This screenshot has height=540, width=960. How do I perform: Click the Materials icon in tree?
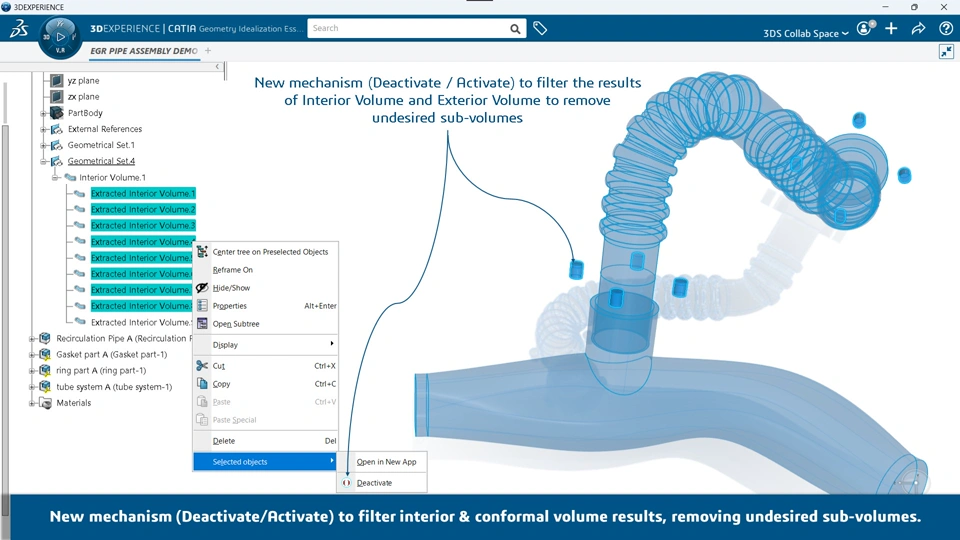[x=45, y=402]
